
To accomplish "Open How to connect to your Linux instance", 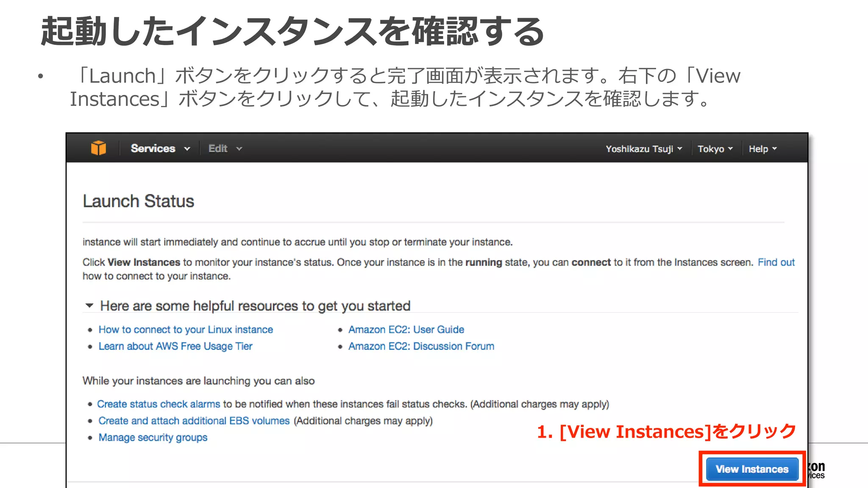I will (x=186, y=330).
